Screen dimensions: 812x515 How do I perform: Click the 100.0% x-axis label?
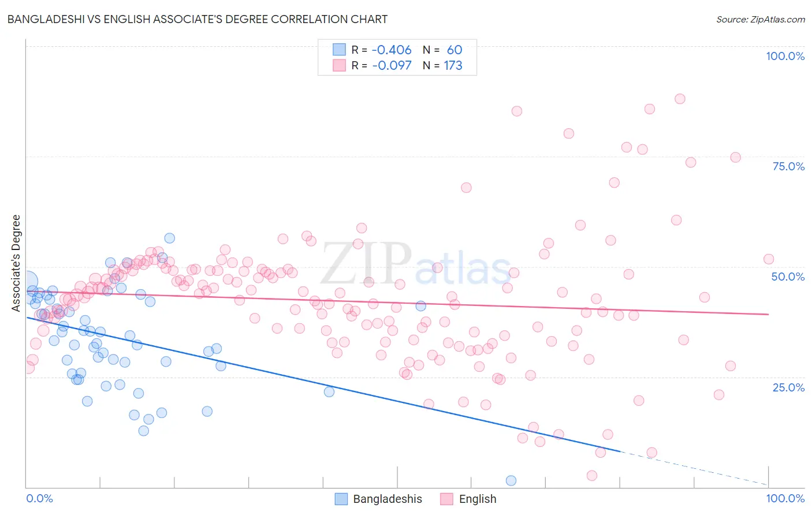pyautogui.click(x=785, y=498)
